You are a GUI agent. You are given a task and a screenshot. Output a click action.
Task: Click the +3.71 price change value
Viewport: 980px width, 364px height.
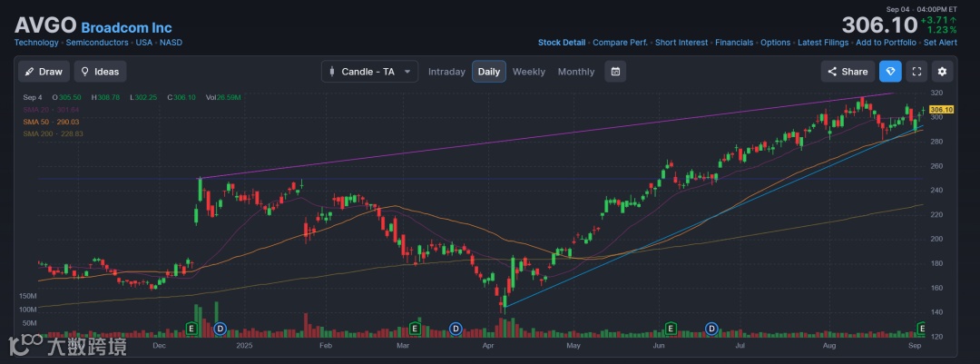tap(938, 21)
